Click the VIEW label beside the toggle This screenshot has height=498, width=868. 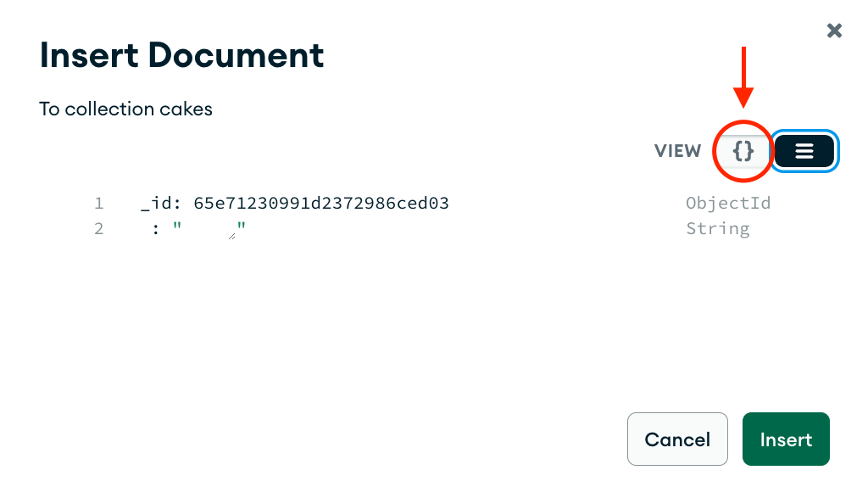point(677,151)
